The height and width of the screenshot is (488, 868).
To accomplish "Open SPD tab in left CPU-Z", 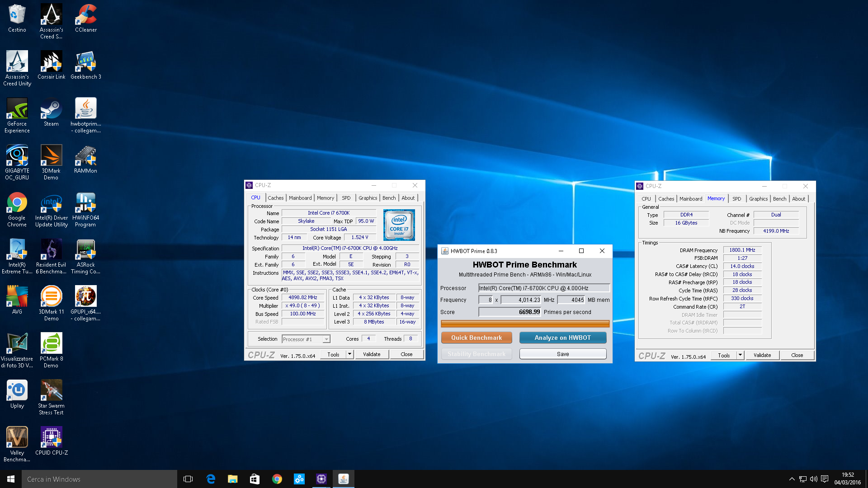I will click(346, 198).
